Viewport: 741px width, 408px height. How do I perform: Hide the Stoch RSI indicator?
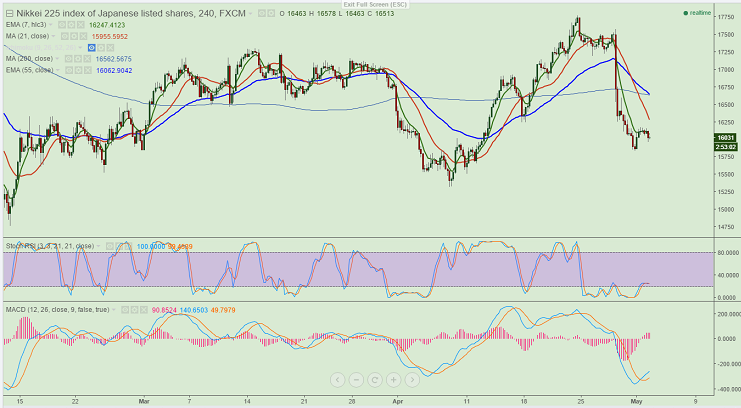coord(110,246)
